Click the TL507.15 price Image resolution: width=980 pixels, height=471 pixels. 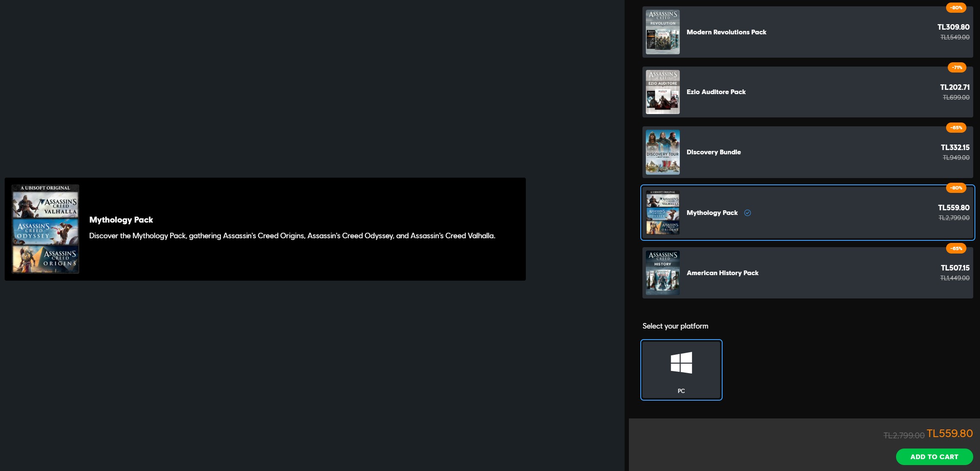tap(955, 268)
